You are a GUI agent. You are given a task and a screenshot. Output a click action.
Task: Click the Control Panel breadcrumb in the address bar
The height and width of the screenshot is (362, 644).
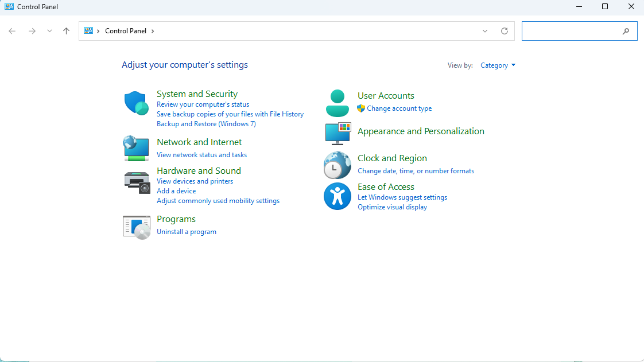click(x=125, y=30)
